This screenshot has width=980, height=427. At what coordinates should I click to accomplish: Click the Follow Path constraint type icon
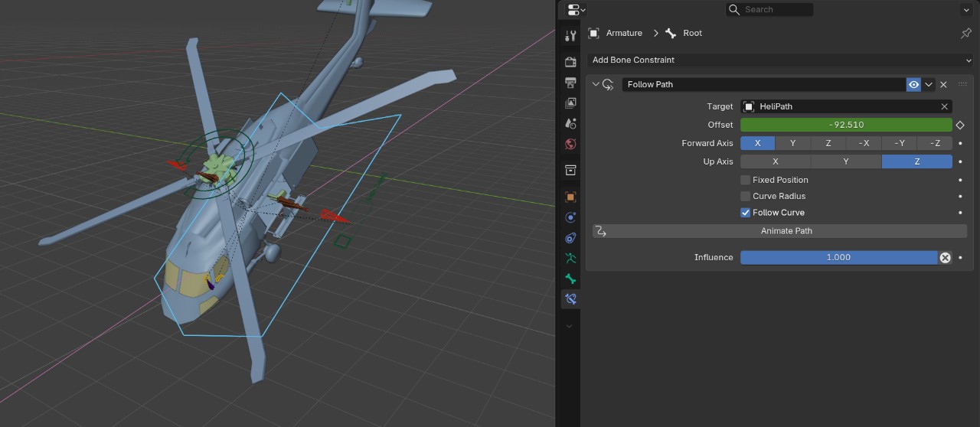point(609,85)
